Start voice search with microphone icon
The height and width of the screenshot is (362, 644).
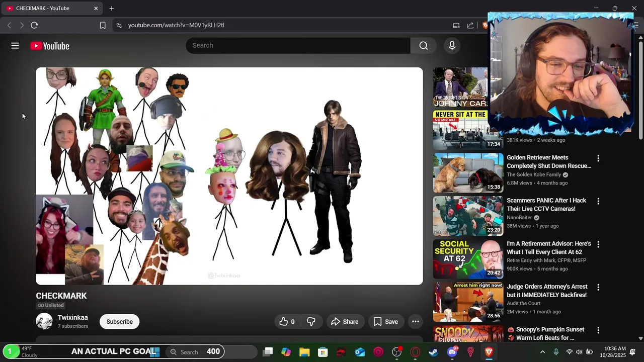coord(452,45)
